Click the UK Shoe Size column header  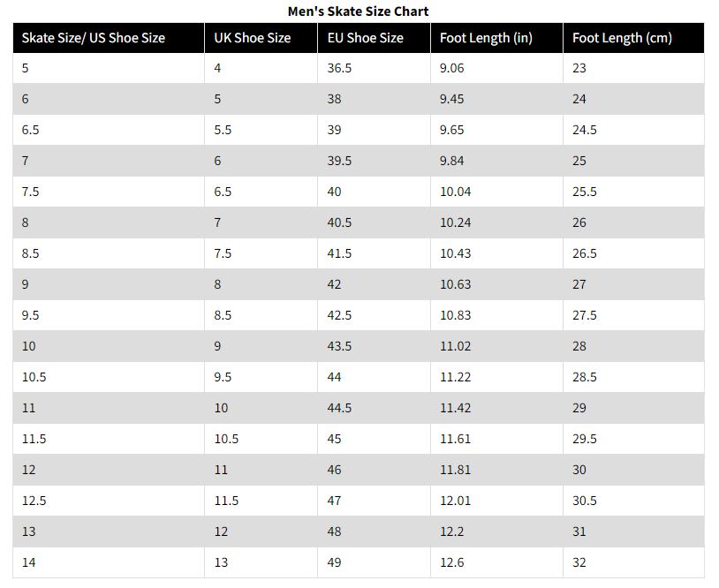tap(261, 38)
